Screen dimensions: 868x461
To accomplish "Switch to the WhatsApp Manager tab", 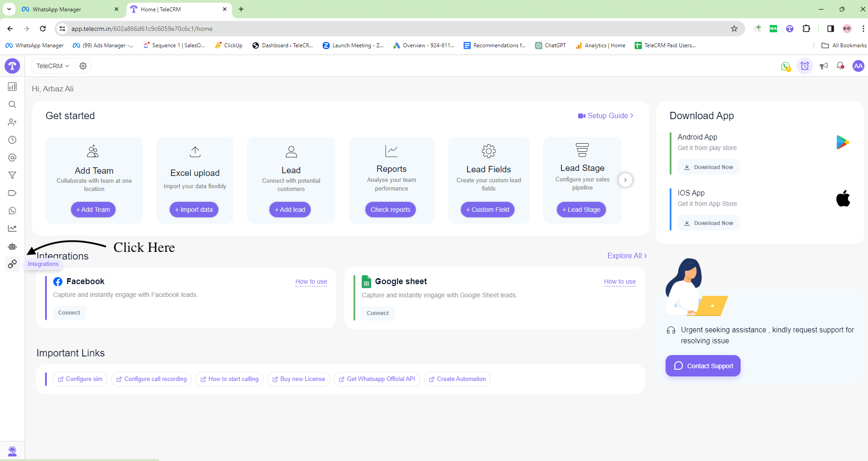I will coord(70,9).
